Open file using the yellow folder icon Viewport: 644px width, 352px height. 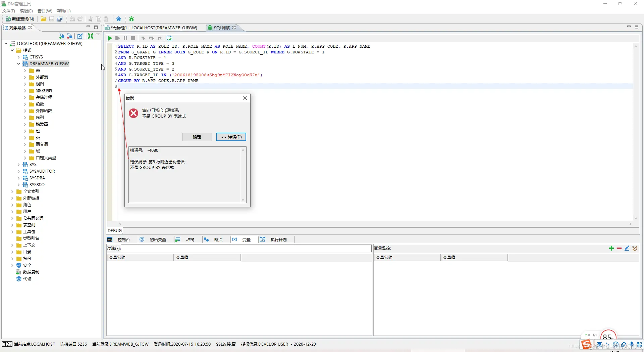tap(43, 19)
